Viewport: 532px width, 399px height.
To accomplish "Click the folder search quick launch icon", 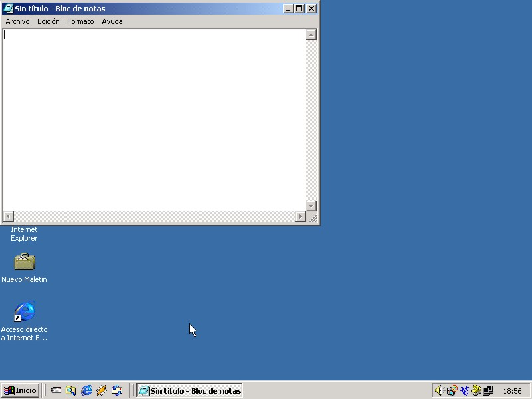I will pyautogui.click(x=71, y=390).
